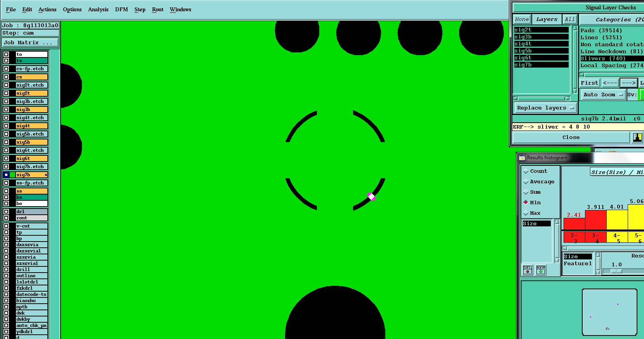Image resolution: width=644 pixels, height=339 pixels.
Task: Open the Auto Zoom dropdown
Action: pos(603,94)
